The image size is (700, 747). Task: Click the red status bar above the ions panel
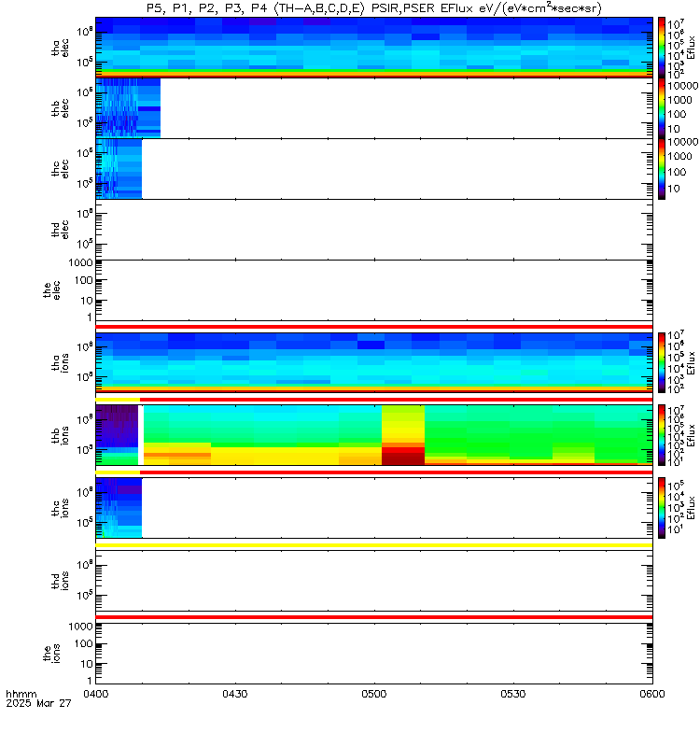(374, 617)
